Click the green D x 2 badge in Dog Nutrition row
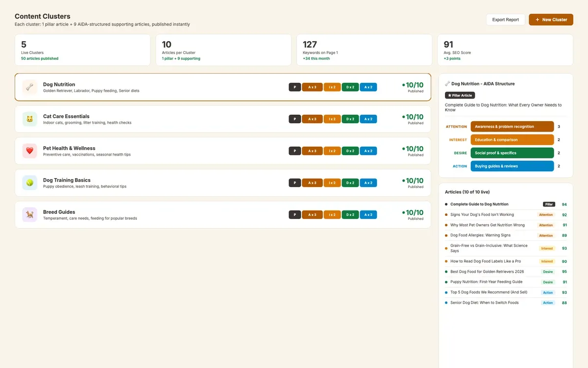The height and width of the screenshot is (368, 588). 350,87
